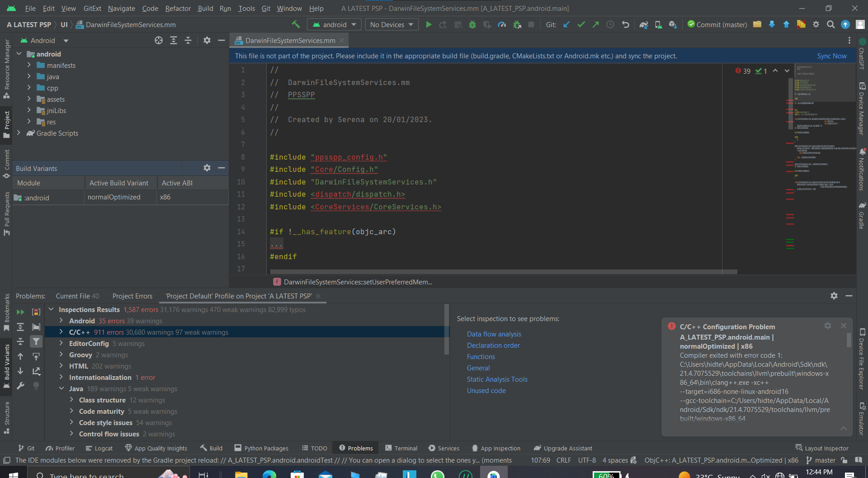
Task: Open the IDE settings gear in the toolbar
Action: [x=816, y=24]
